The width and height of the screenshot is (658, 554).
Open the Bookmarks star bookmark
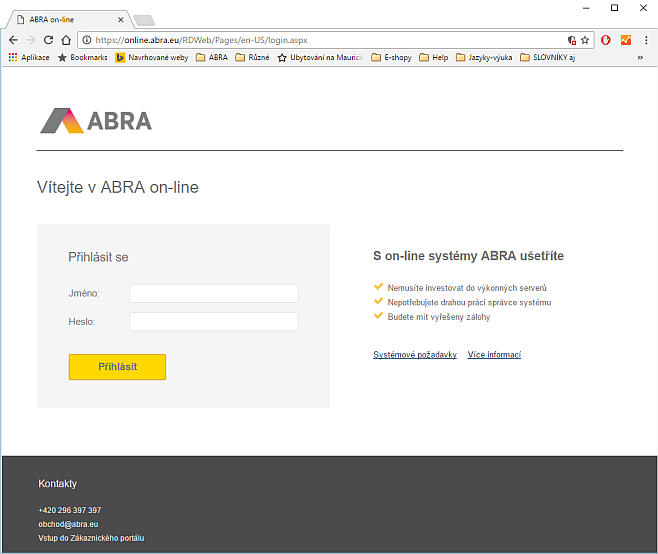(x=83, y=57)
